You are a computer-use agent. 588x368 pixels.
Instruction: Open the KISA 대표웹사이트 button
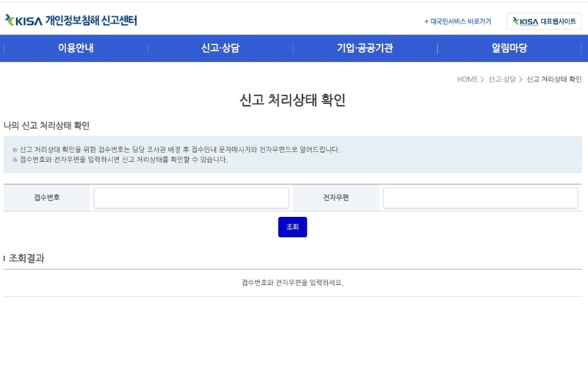click(x=544, y=21)
